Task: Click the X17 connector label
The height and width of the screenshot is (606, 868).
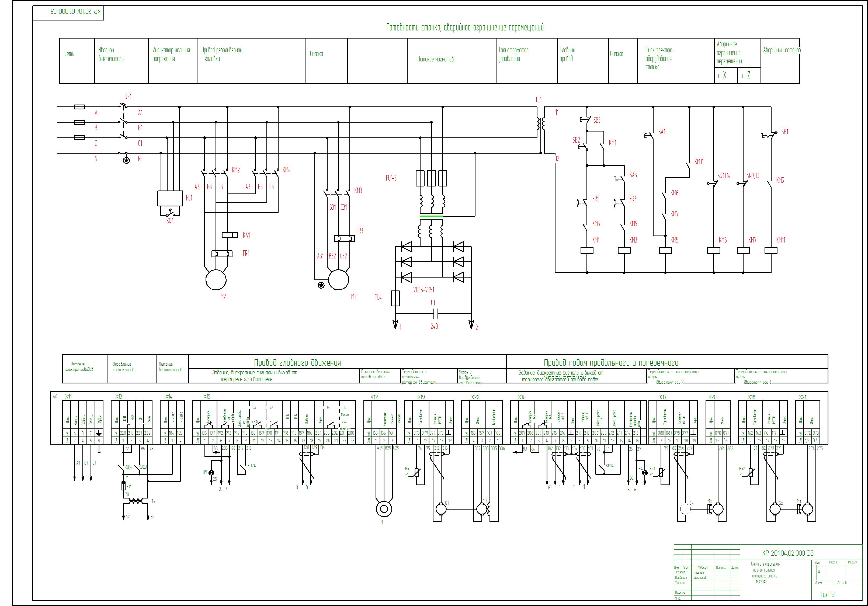Action: tap(663, 397)
